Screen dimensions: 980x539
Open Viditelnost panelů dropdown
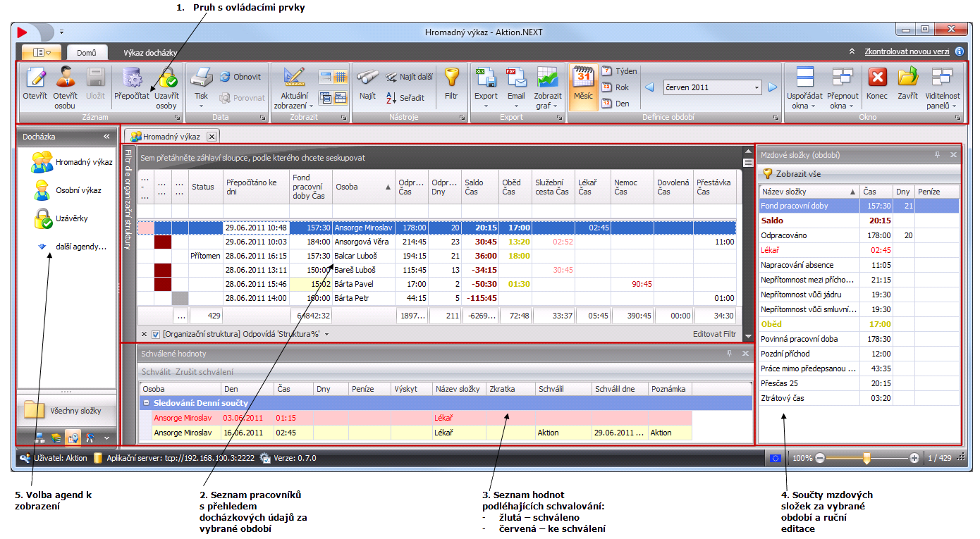tap(943, 87)
